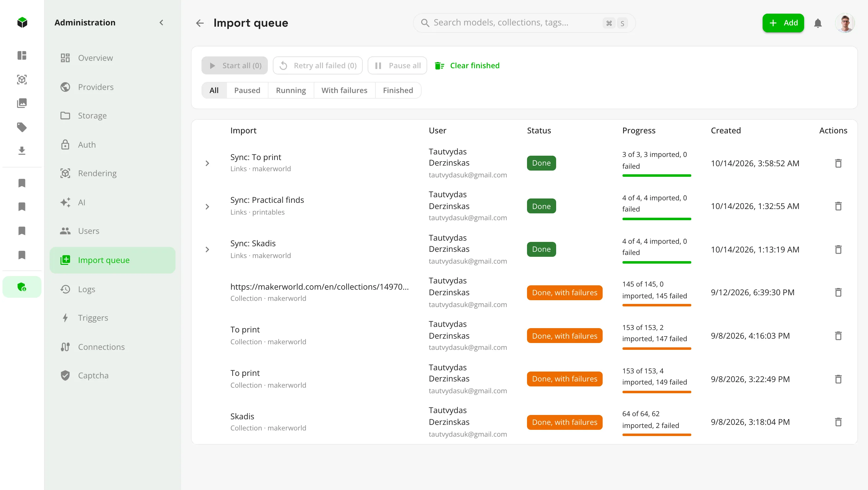Open the images gallery icon in left rail
868x490 pixels.
(22, 103)
